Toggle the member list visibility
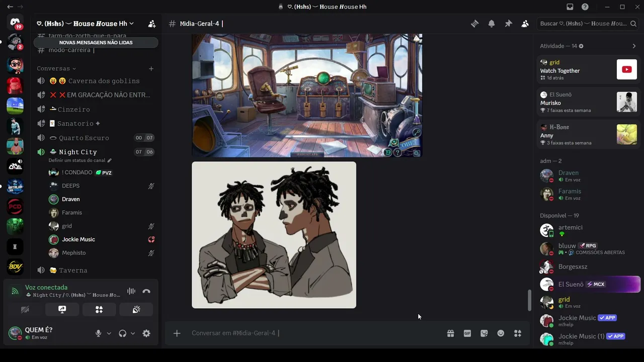 (525, 24)
